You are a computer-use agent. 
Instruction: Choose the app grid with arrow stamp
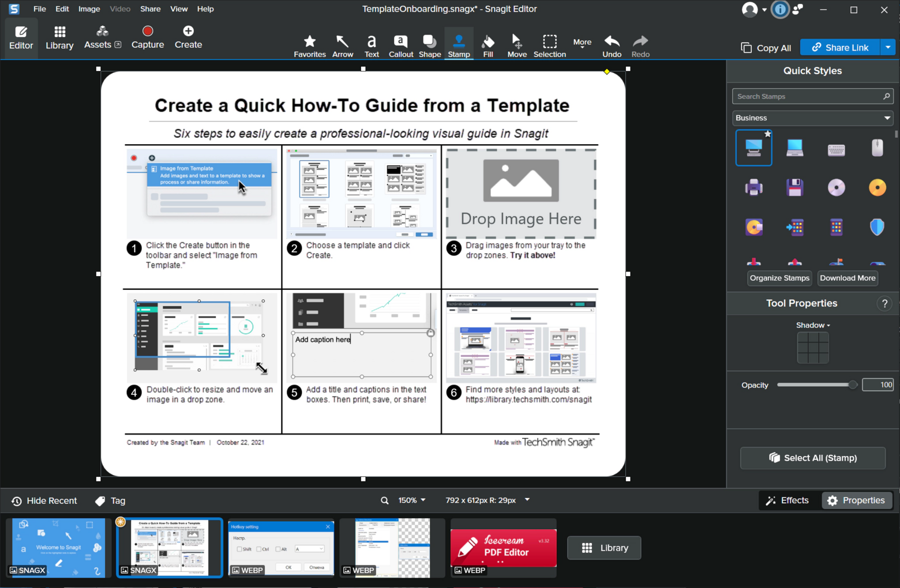[795, 227]
